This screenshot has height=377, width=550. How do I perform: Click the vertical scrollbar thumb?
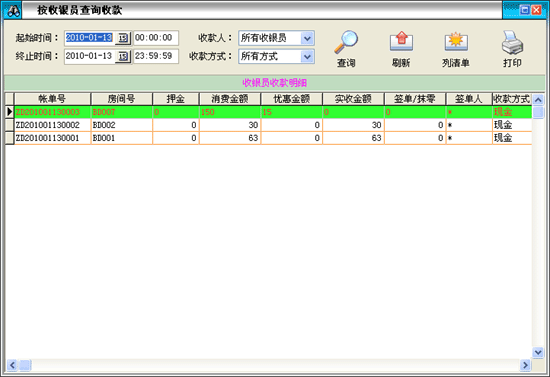pos(538,113)
